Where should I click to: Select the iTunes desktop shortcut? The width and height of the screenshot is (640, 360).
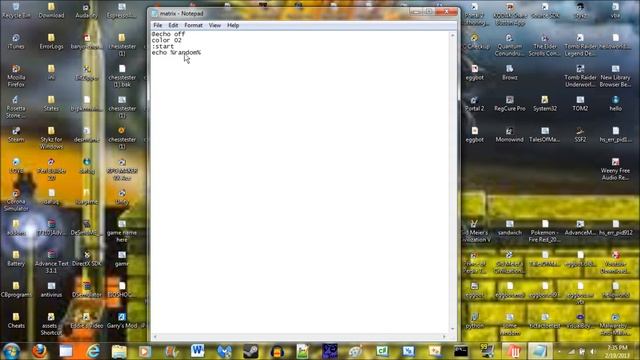(x=16, y=42)
